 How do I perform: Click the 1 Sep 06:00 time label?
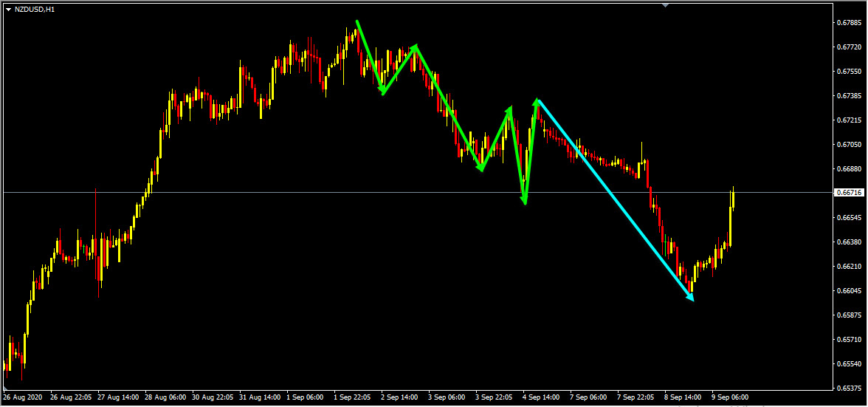pyautogui.click(x=306, y=397)
